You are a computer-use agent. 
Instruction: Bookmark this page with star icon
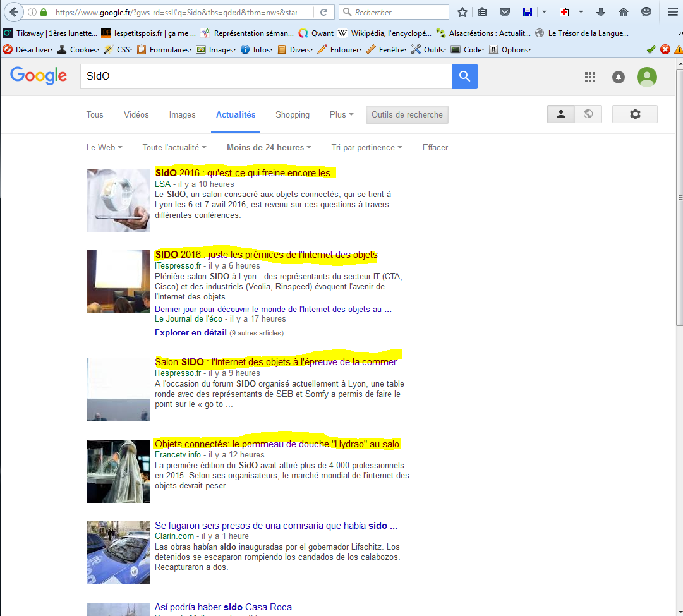(462, 12)
